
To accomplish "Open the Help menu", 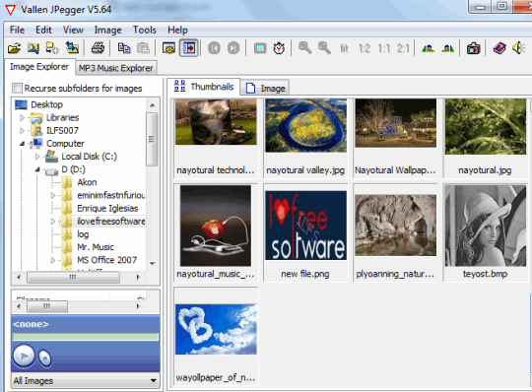I will pyautogui.click(x=177, y=30).
